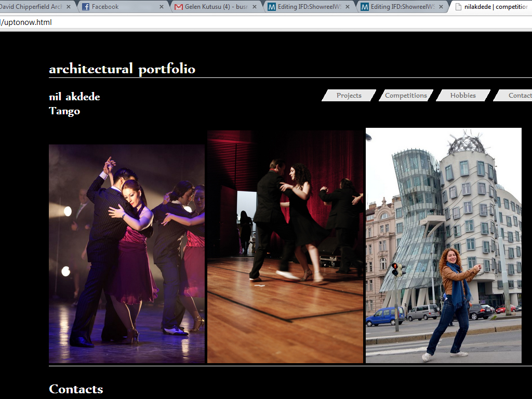Select the purple-dress tango couple photo

coord(126,254)
